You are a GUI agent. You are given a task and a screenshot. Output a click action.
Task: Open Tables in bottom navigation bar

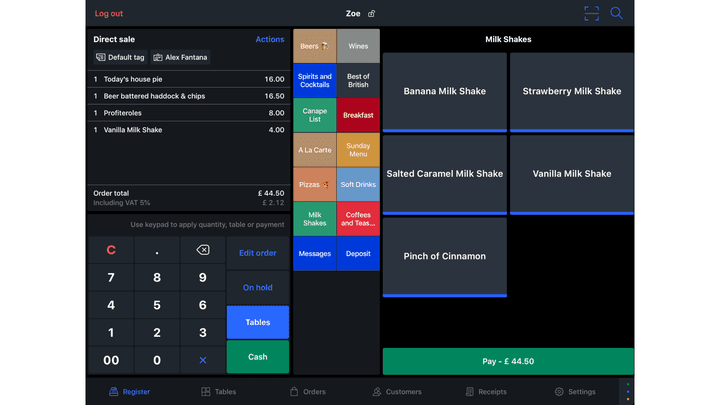(x=218, y=392)
